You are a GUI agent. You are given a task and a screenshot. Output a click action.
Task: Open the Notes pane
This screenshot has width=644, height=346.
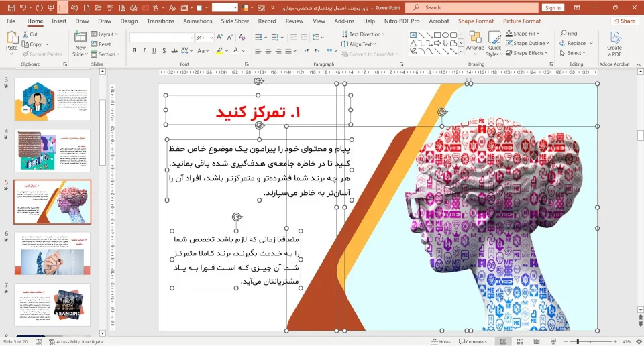pos(441,341)
